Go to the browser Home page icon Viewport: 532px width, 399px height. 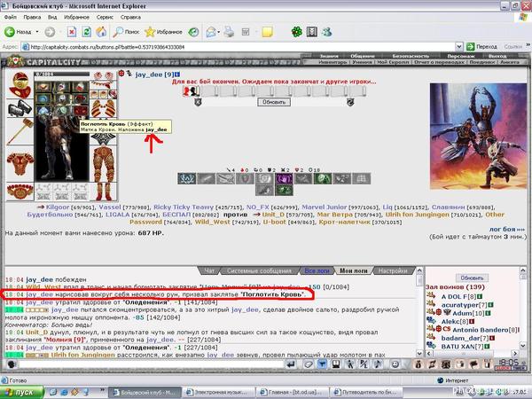[101, 32]
